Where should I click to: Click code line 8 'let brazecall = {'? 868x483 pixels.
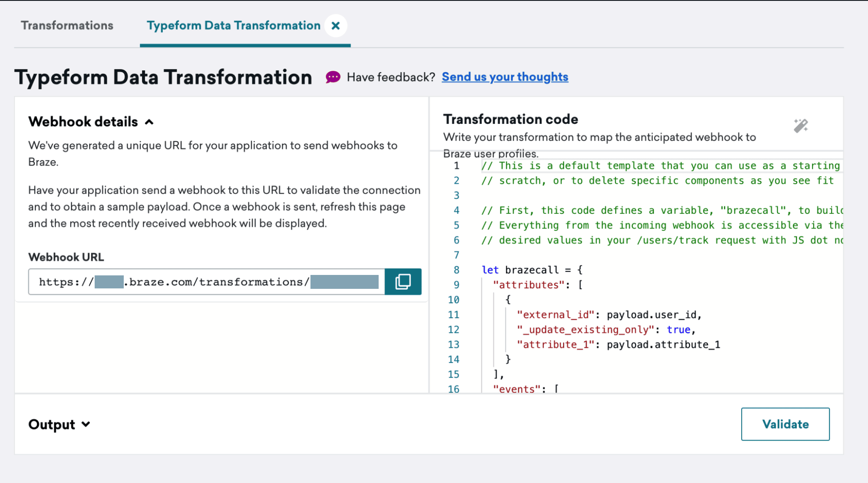(x=532, y=270)
